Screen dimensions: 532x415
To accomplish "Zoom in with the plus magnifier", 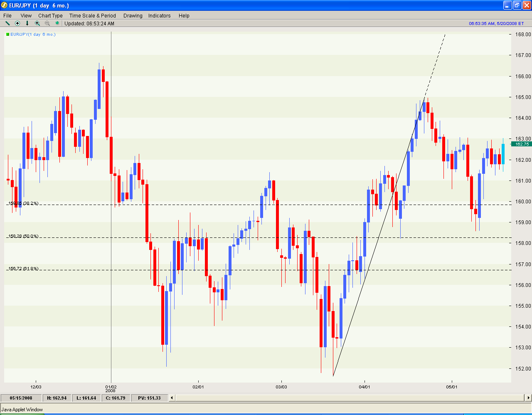I will pos(37,23).
